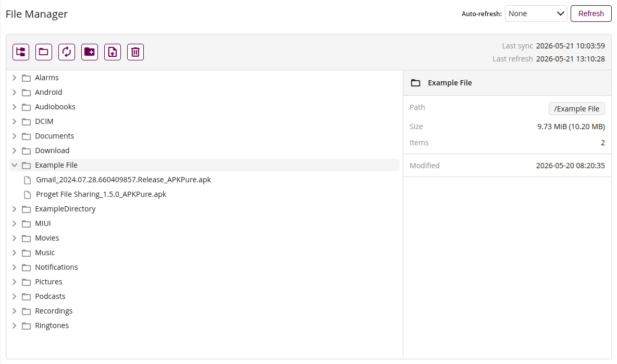Click the details panel folder icon
Image resolution: width=617 pixels, height=364 pixels.
[415, 83]
